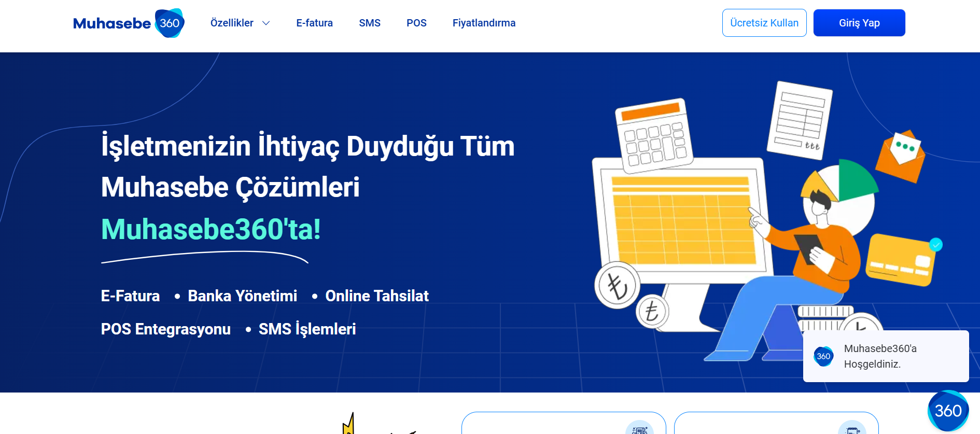The width and height of the screenshot is (980, 434).
Task: Open the E-fatura menu item
Action: click(314, 23)
